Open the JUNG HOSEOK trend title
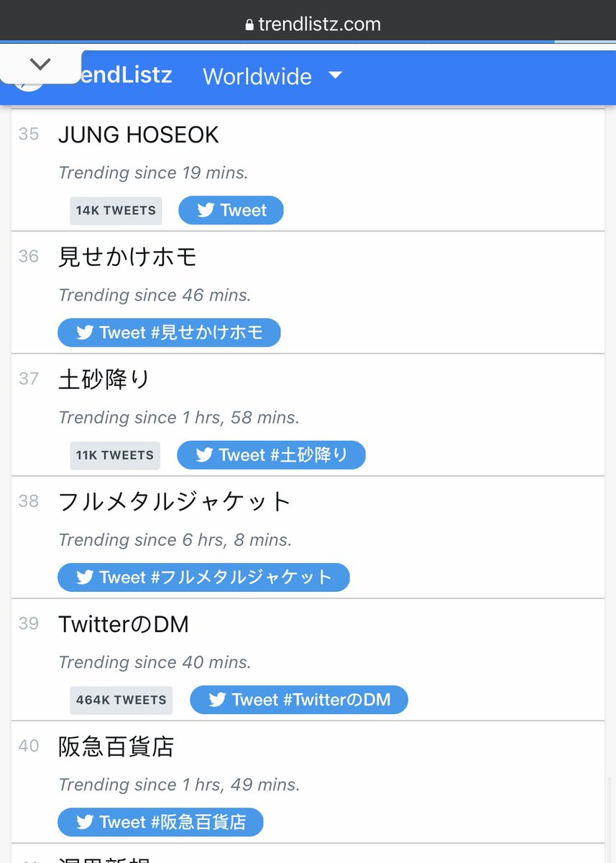The height and width of the screenshot is (863, 616). [x=138, y=134]
